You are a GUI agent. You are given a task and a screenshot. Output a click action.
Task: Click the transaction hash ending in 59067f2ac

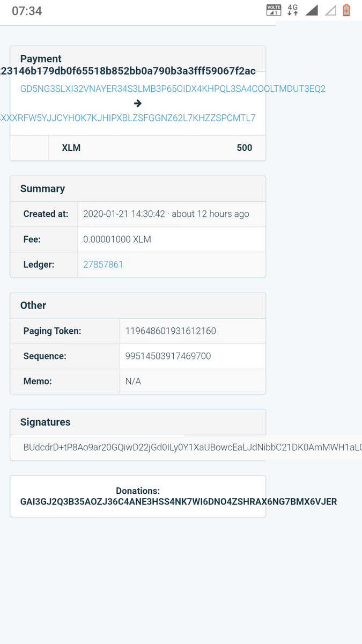(x=128, y=70)
